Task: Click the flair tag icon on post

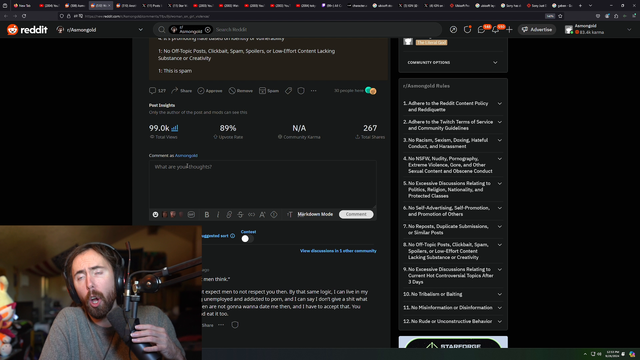Action: coord(289,91)
